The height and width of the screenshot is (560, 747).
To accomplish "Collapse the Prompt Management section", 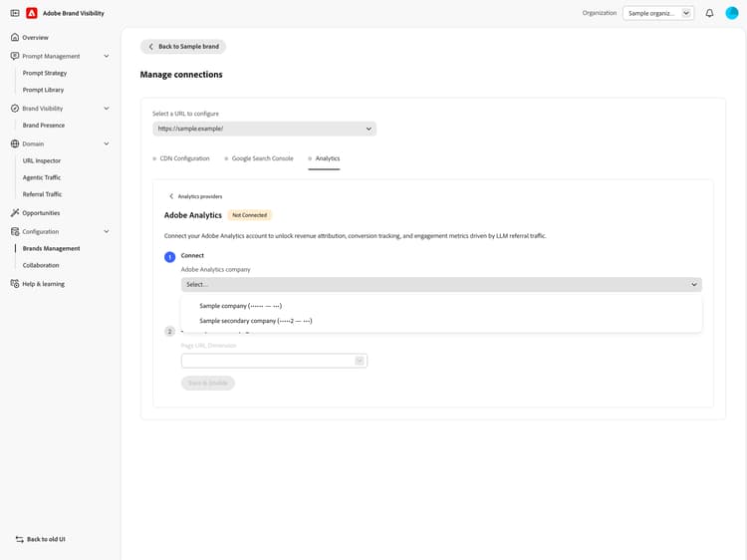I will click(x=107, y=56).
